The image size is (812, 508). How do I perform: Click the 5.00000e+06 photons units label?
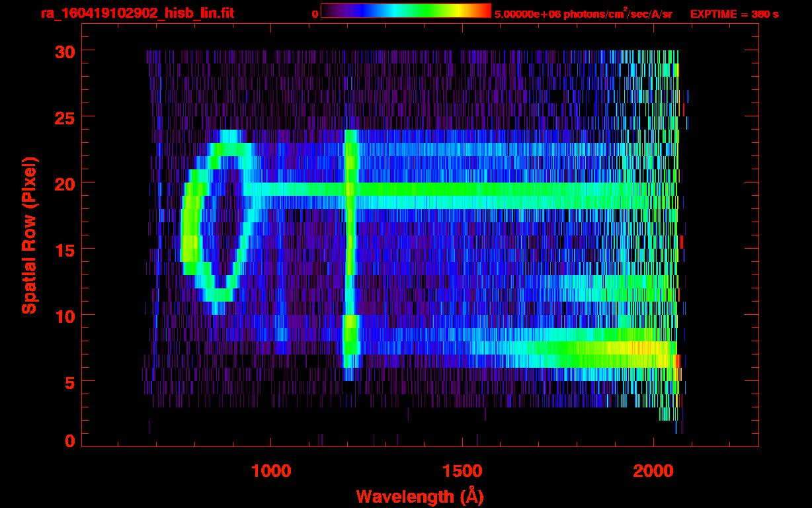click(583, 14)
